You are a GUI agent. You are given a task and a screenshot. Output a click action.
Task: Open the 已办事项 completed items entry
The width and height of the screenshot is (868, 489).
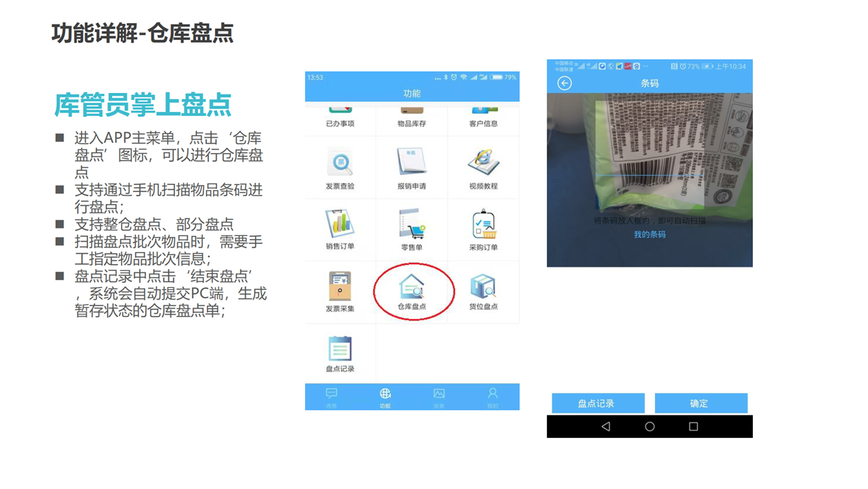click(x=340, y=117)
